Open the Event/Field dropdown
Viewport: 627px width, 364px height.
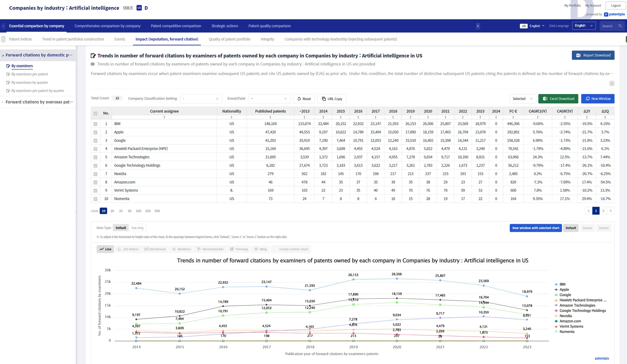tap(269, 99)
